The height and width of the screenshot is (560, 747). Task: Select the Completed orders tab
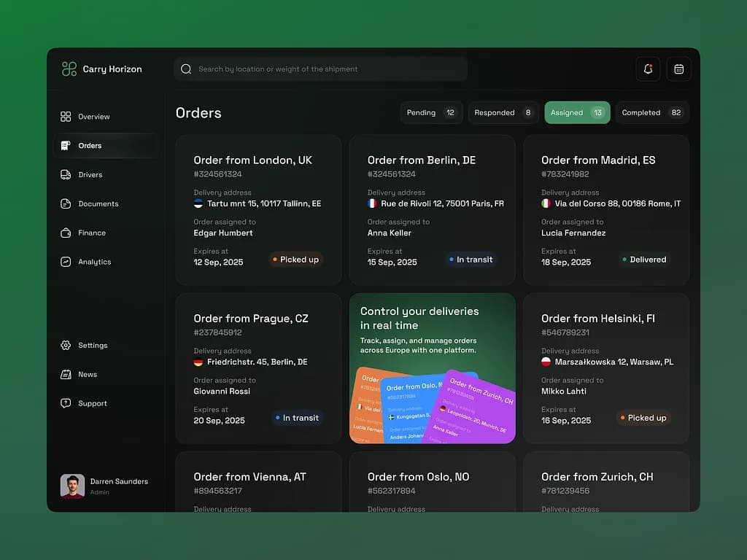pyautogui.click(x=651, y=113)
